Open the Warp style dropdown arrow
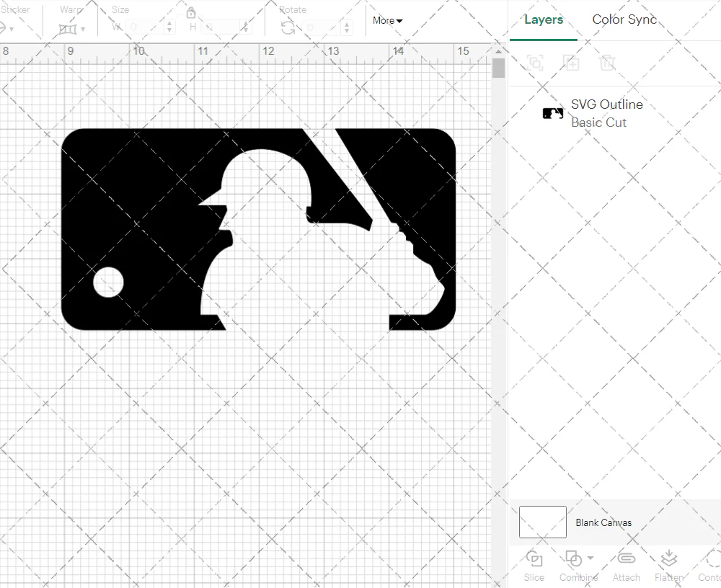The width and height of the screenshot is (721, 588). point(84,29)
